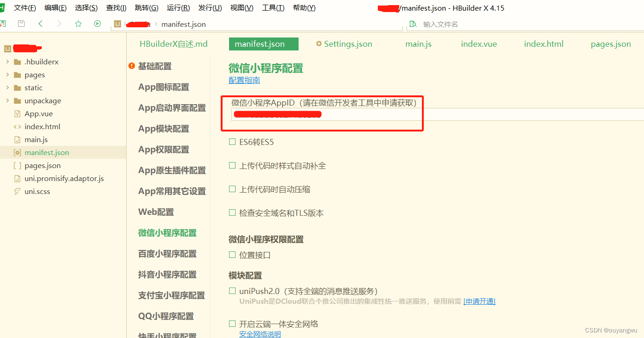
Task: Click the run play icon in toolbar
Action: pos(97,24)
